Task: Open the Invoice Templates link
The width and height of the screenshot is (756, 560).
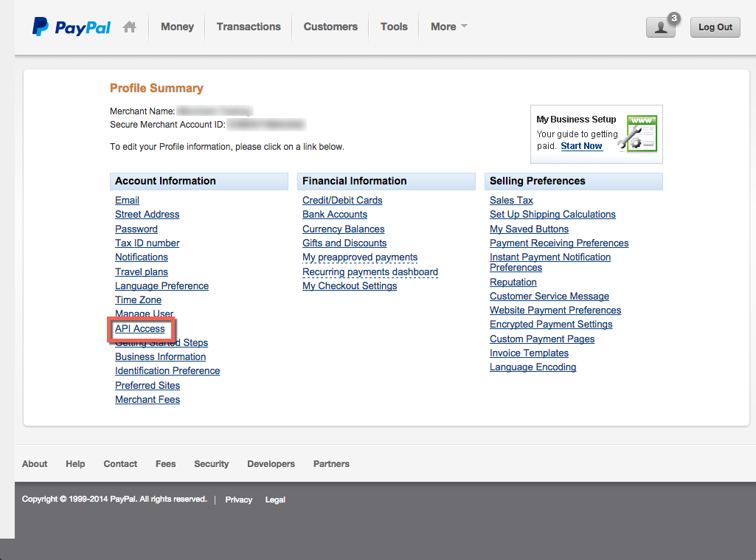Action: (x=529, y=353)
